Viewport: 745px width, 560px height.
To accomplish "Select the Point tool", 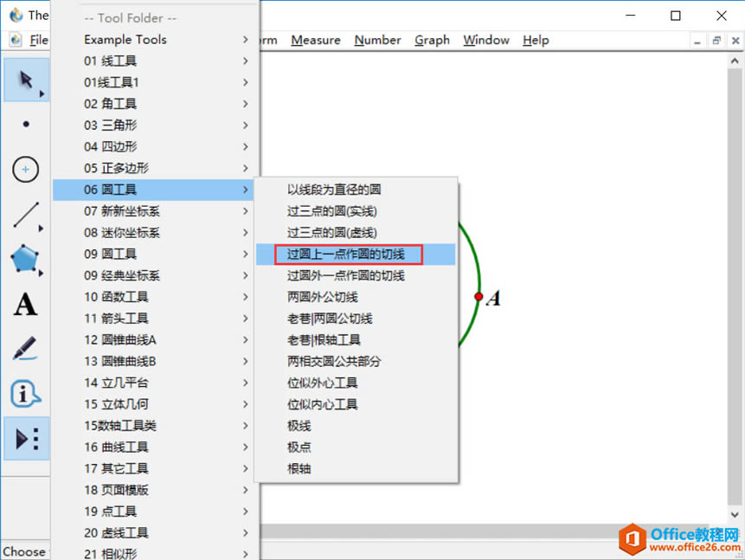I will coord(26,124).
